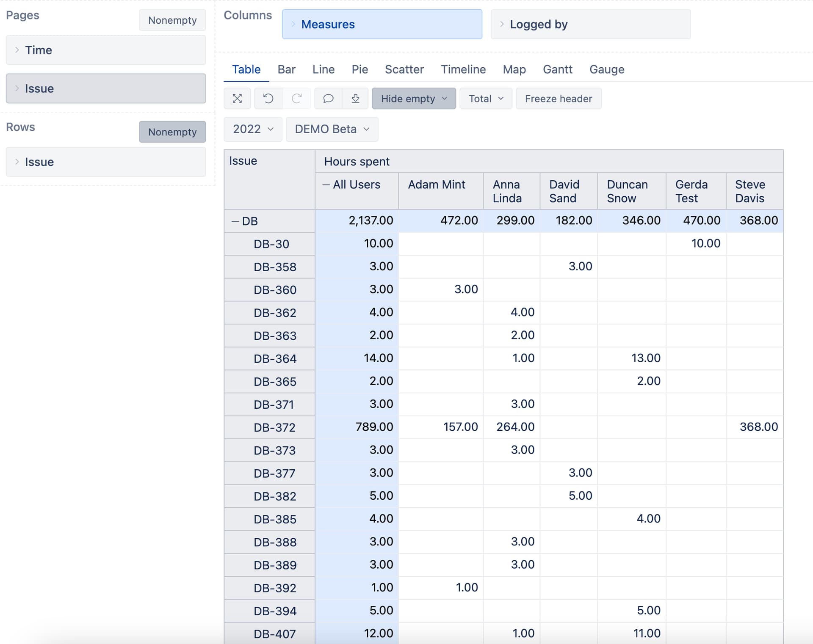Open the comments icon
Screen dimensions: 813x644
coord(328,98)
